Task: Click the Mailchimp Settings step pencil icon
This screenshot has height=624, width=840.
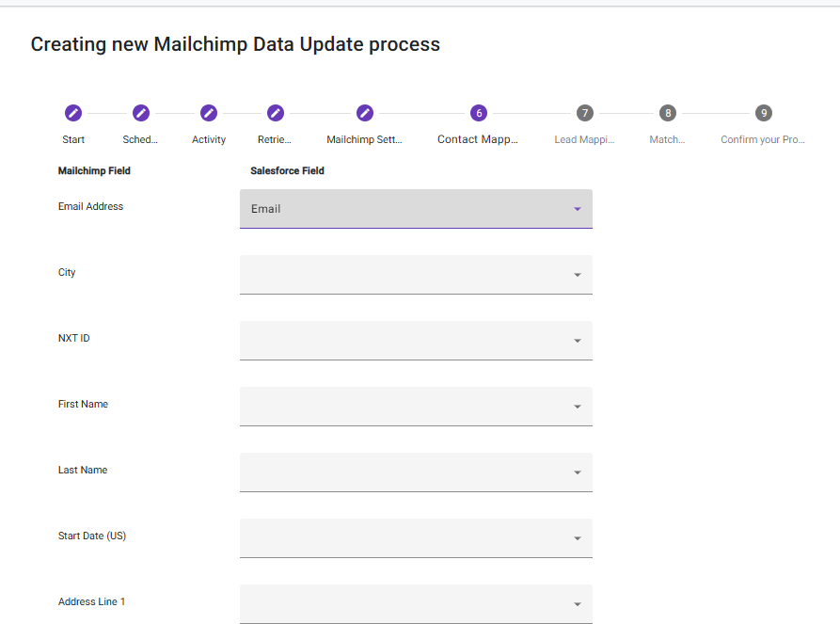Action: click(x=365, y=113)
